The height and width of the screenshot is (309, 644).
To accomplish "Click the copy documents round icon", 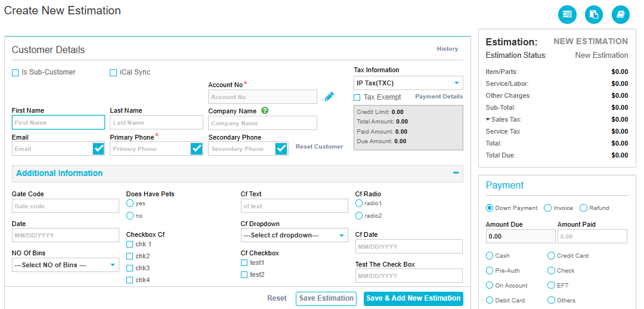I will click(594, 14).
